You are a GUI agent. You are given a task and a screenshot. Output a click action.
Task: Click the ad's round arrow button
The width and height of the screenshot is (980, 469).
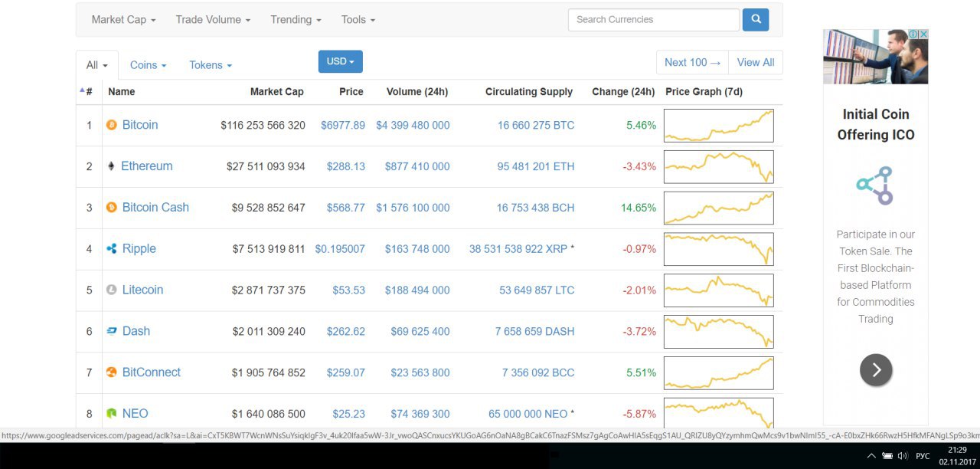click(876, 370)
